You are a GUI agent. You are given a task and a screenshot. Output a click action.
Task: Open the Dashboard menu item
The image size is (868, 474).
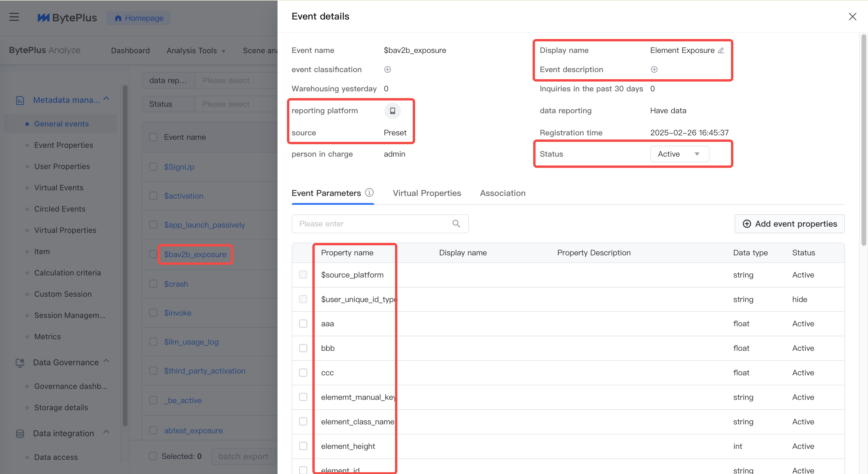coord(130,51)
